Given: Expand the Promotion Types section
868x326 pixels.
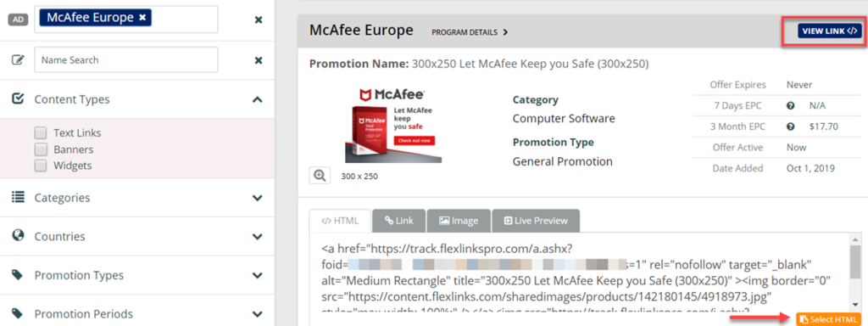Looking at the screenshot, I should coord(257,276).
